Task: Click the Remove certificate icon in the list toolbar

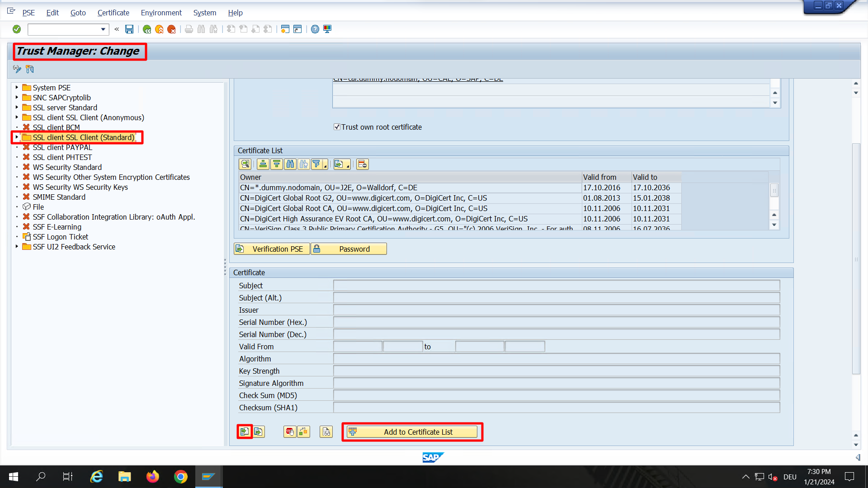Action: point(363,164)
